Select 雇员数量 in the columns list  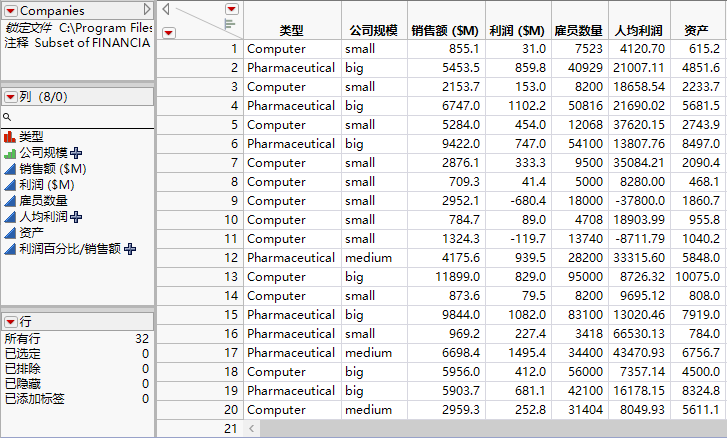(43, 201)
